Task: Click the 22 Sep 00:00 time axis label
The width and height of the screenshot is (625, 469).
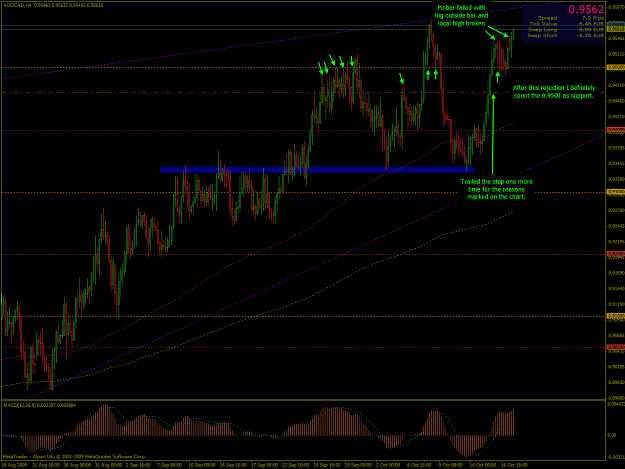Action: tap(295, 465)
